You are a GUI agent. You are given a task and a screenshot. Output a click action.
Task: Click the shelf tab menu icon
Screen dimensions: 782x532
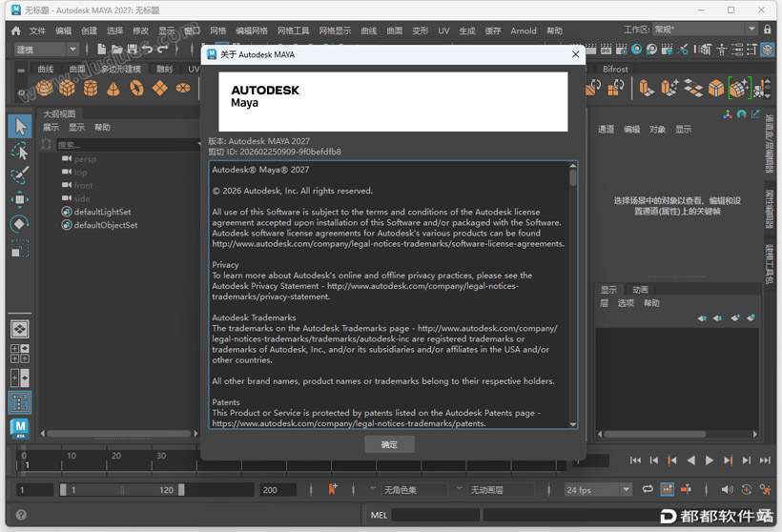21,71
